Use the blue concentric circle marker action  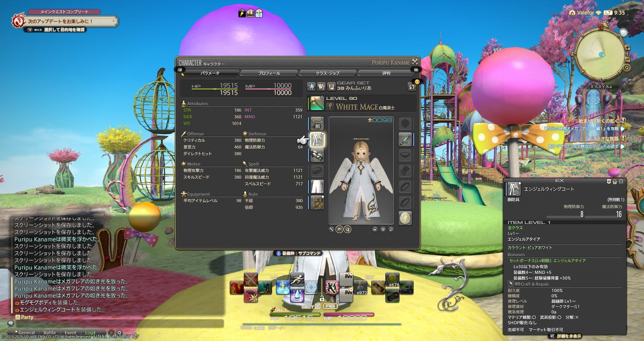311,288
